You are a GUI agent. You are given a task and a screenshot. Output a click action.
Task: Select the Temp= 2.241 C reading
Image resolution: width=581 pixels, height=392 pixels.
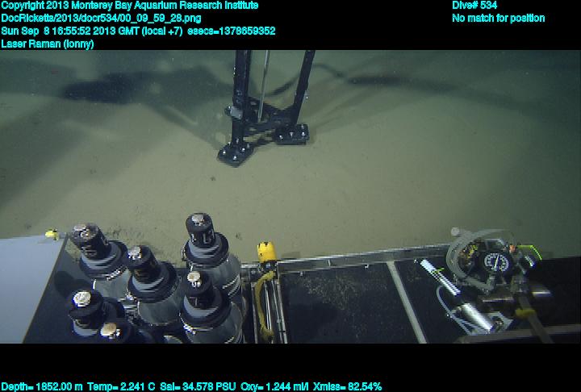tap(121, 387)
